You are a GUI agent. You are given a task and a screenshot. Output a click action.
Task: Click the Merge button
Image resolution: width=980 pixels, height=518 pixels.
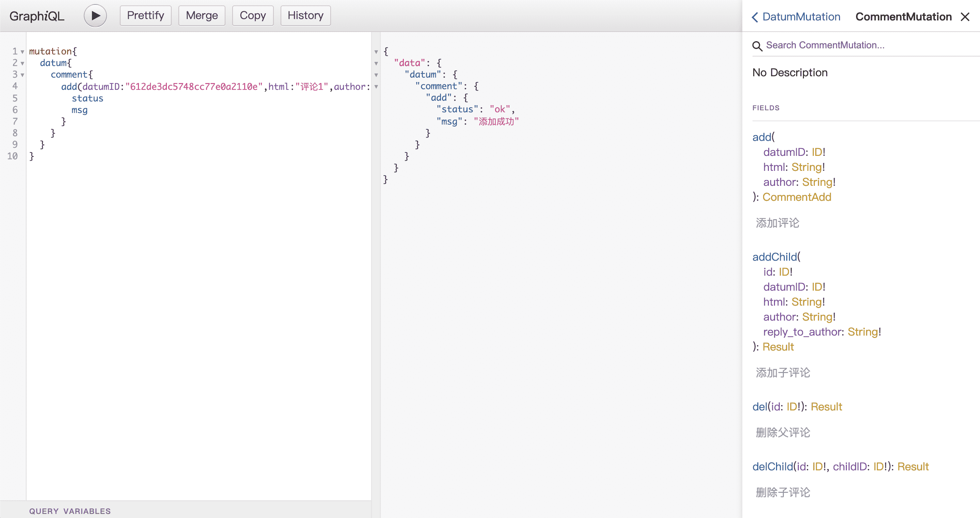pyautogui.click(x=202, y=16)
